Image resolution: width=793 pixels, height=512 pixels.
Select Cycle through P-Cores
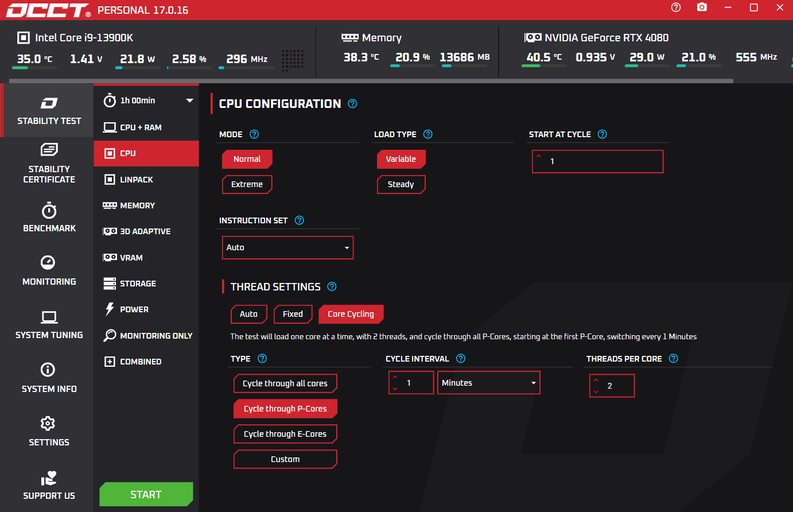click(285, 409)
